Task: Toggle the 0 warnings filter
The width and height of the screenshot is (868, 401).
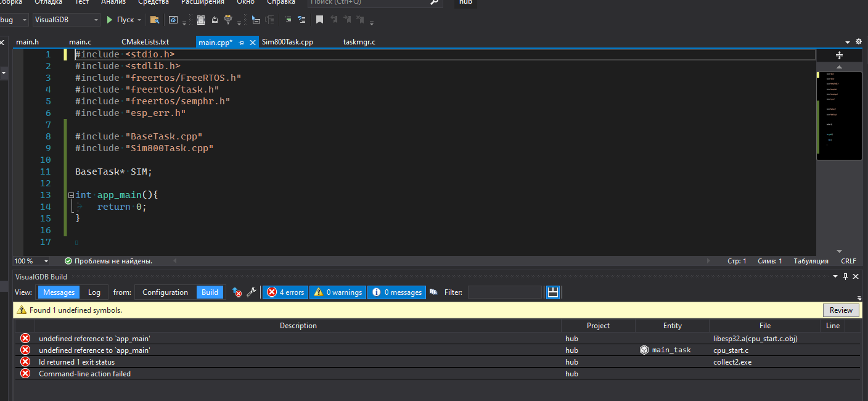Action: (x=338, y=292)
